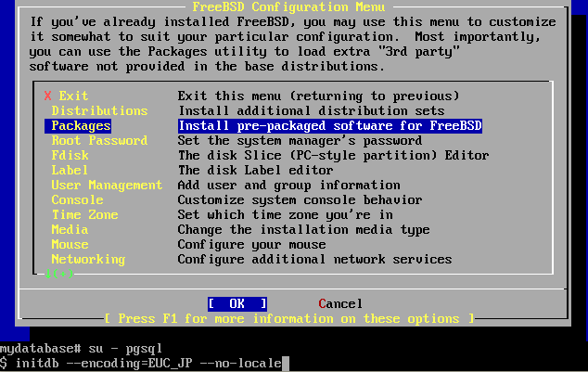Click 'Exit this menu (returning to previous)' text
The image size is (588, 372).
point(319,96)
